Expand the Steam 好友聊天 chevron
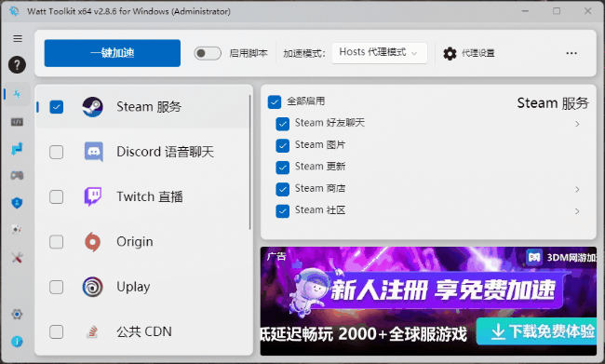Screen dimensions: 605x364 point(577,124)
